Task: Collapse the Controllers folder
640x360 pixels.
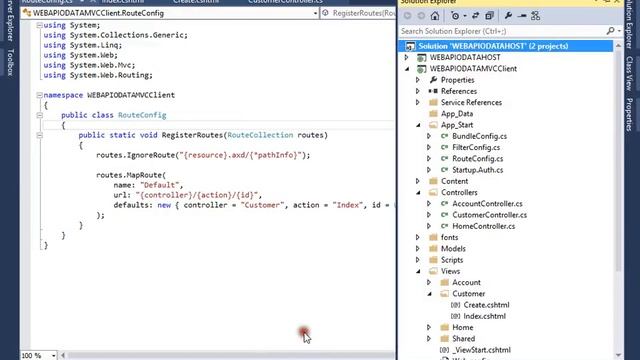Action: pos(418,193)
